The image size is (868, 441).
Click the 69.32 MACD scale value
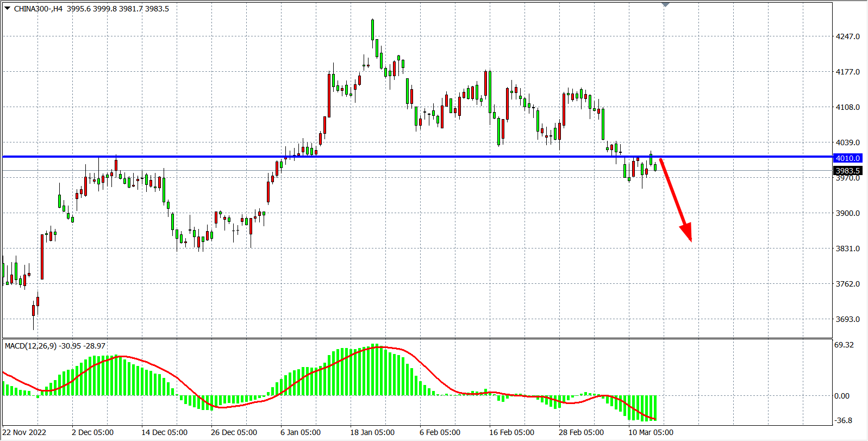844,345
